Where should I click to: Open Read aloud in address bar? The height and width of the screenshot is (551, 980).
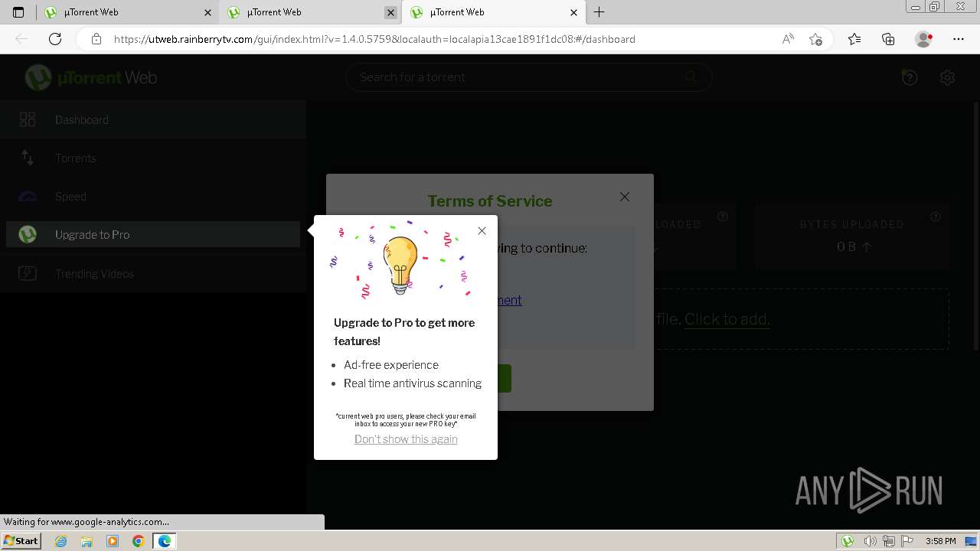click(788, 39)
